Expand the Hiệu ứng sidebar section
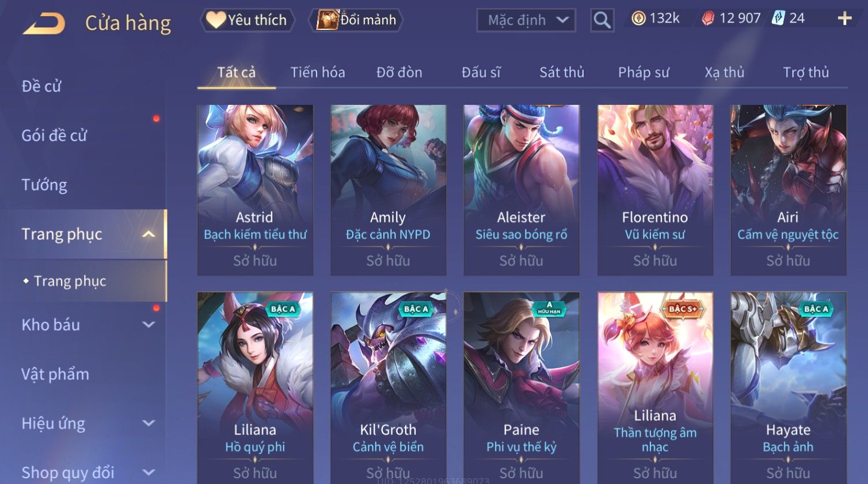This screenshot has width=868, height=484. click(x=149, y=423)
